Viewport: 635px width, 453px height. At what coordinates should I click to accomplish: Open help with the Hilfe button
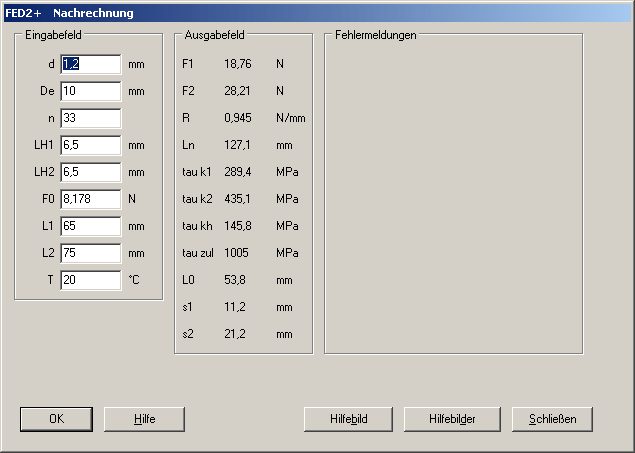point(144,419)
